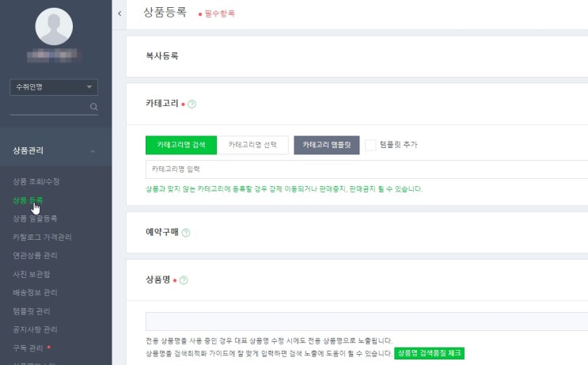Open the 수취인명 dropdown
Viewport: 588px width, 365px height.
click(54, 87)
